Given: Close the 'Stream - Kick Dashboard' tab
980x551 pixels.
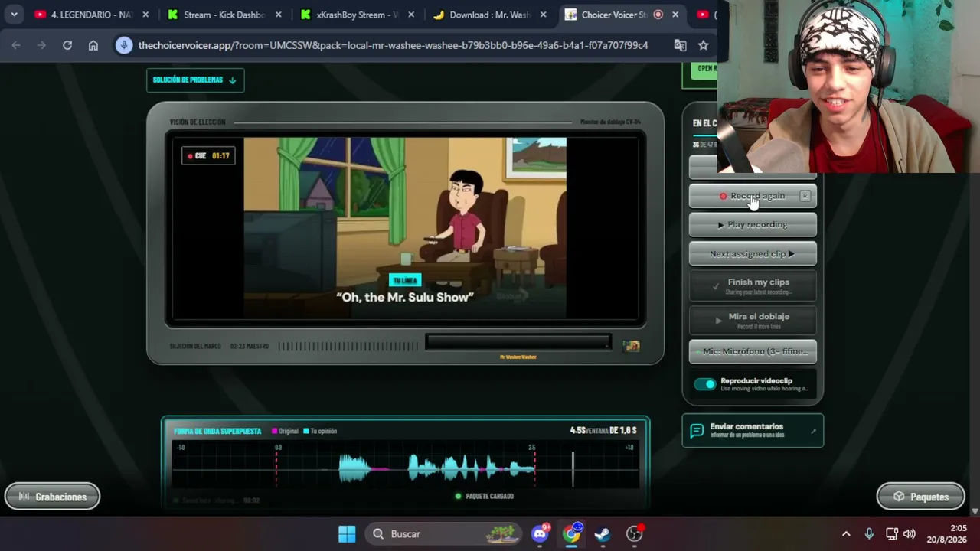Looking at the screenshot, I should click(x=279, y=15).
